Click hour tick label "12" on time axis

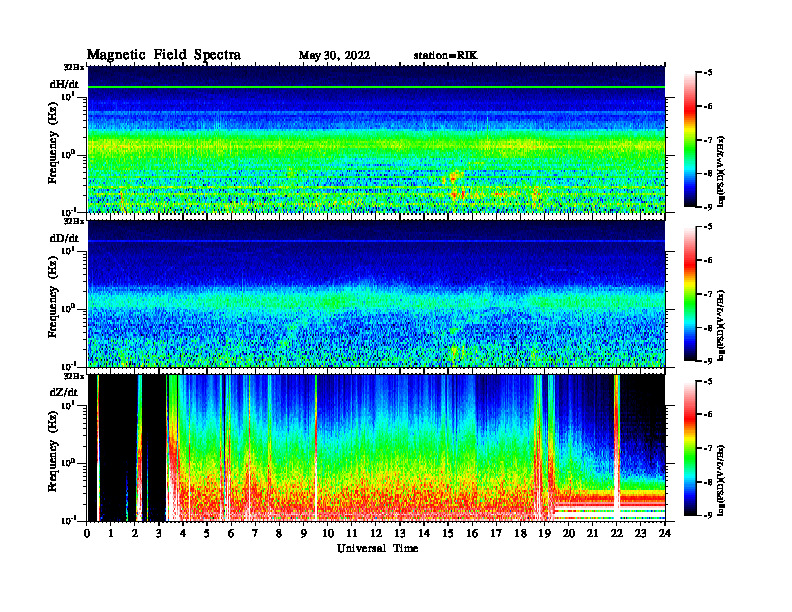(376, 534)
